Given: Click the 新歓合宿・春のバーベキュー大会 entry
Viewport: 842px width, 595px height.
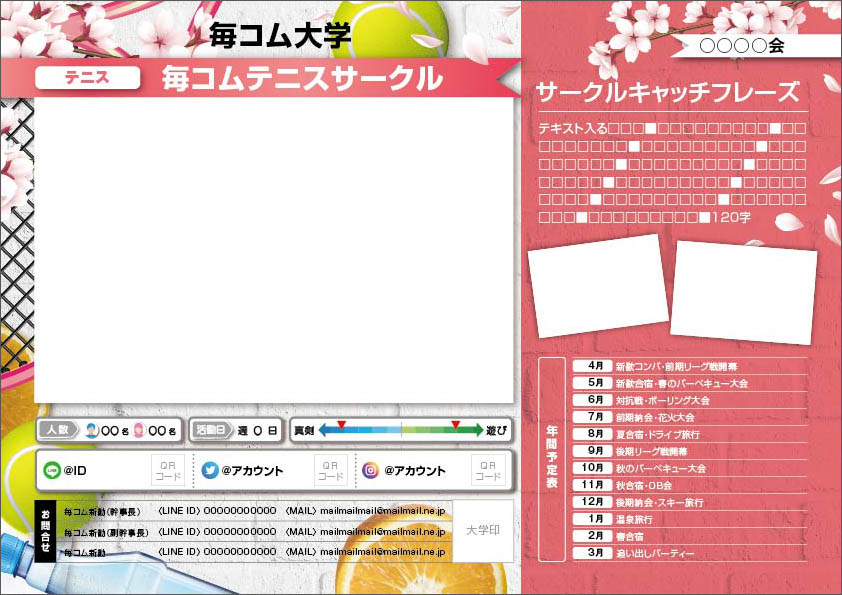Looking at the screenshot, I should coord(682,383).
